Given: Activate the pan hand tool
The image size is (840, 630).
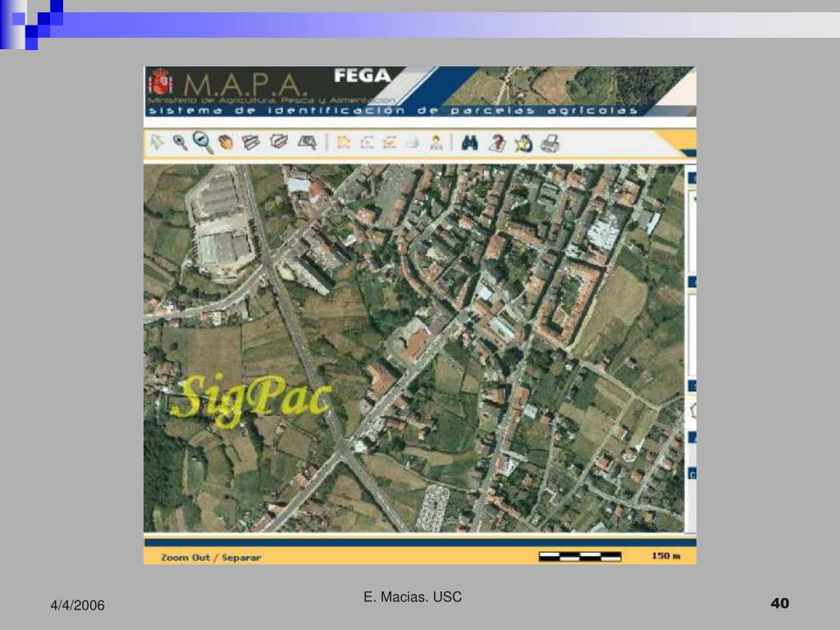Looking at the screenshot, I should [226, 143].
